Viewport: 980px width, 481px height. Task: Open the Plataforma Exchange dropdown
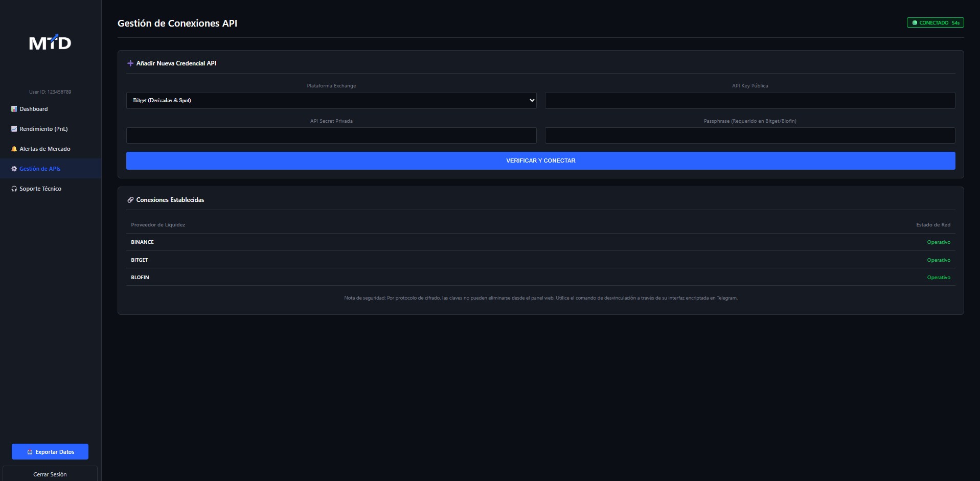pyautogui.click(x=331, y=100)
